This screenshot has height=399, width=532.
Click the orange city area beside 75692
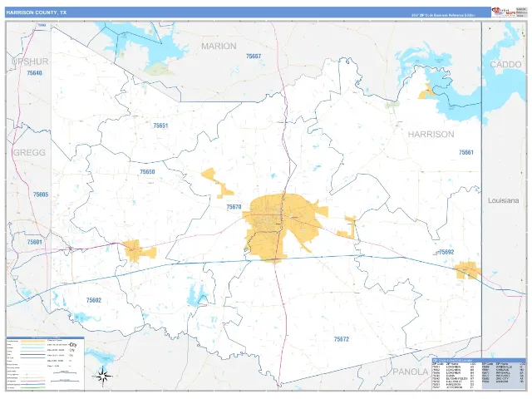click(467, 270)
